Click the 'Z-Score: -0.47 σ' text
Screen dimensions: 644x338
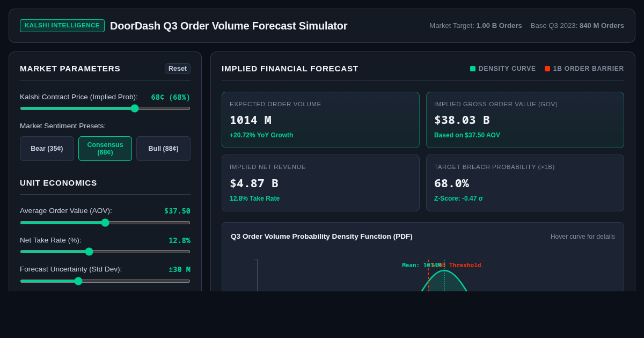pyautogui.click(x=458, y=199)
